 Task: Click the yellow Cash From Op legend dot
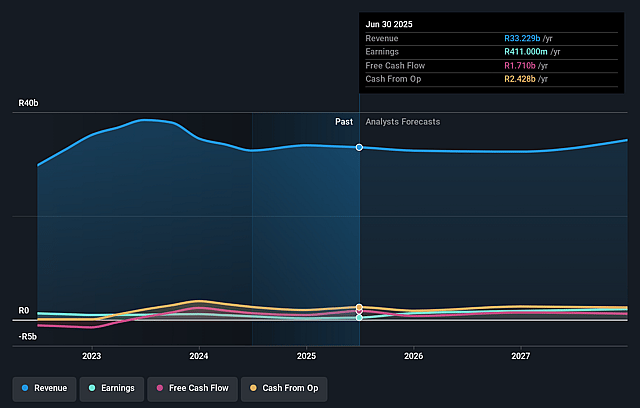tap(254, 387)
